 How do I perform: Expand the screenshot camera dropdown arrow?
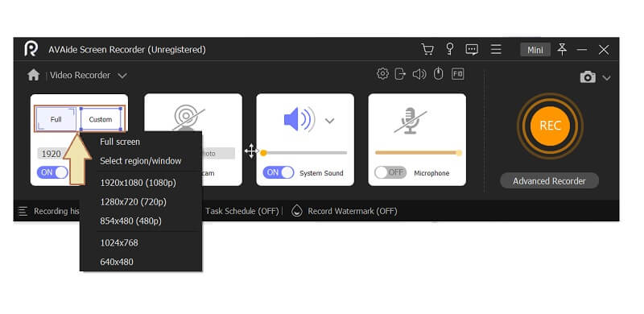click(607, 77)
